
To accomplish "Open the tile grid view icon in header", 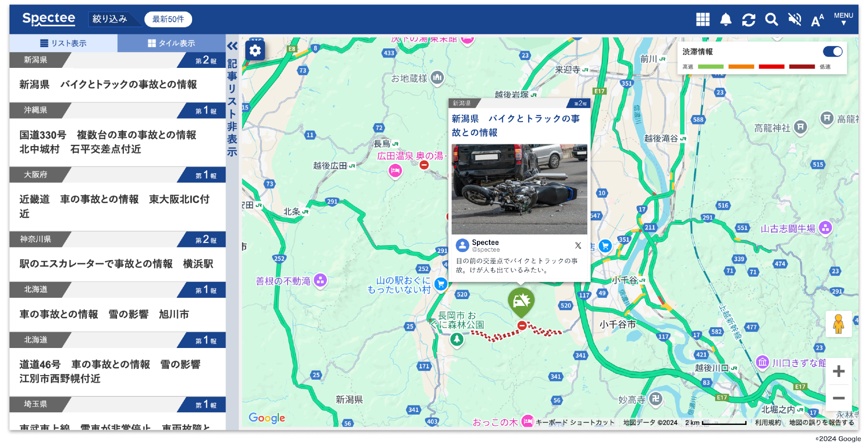I will [703, 19].
